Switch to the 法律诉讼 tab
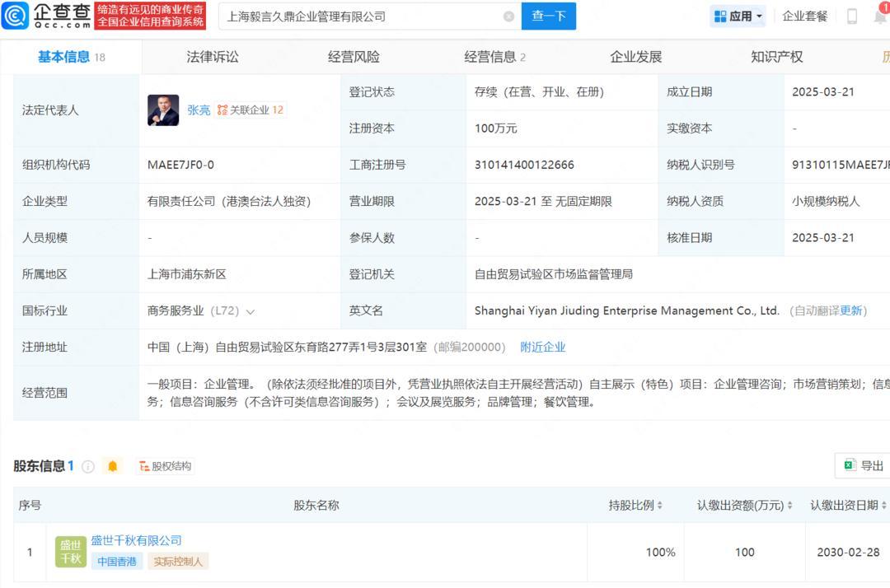Screen dimensions: 890x588 pos(213,57)
